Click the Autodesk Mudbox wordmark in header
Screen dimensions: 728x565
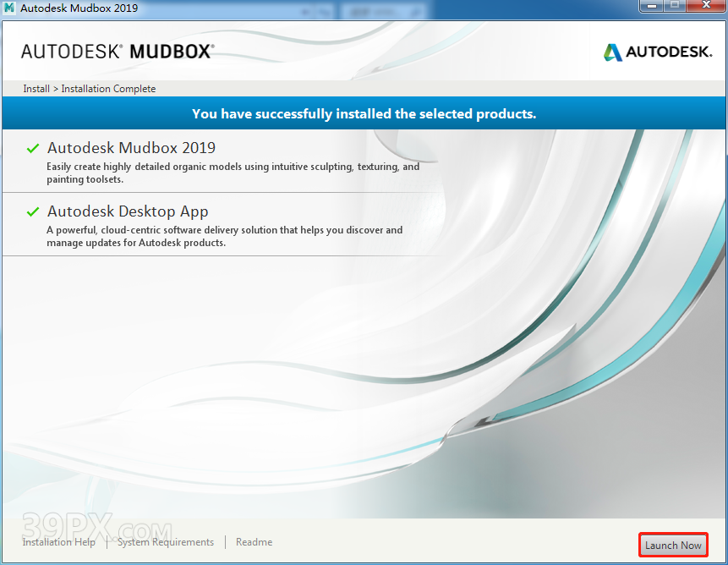pyautogui.click(x=118, y=52)
